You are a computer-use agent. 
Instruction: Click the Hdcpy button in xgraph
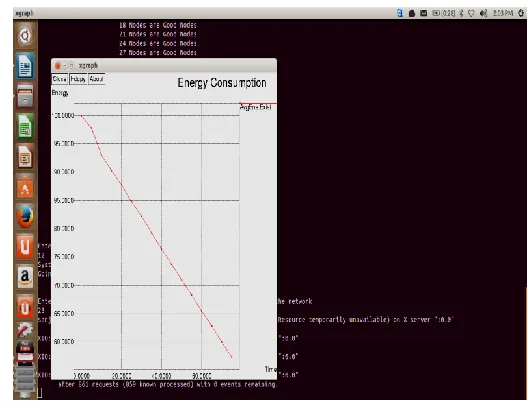[x=78, y=79]
